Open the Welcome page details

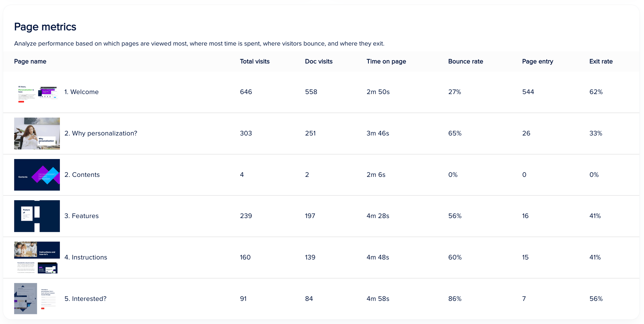pyautogui.click(x=81, y=92)
